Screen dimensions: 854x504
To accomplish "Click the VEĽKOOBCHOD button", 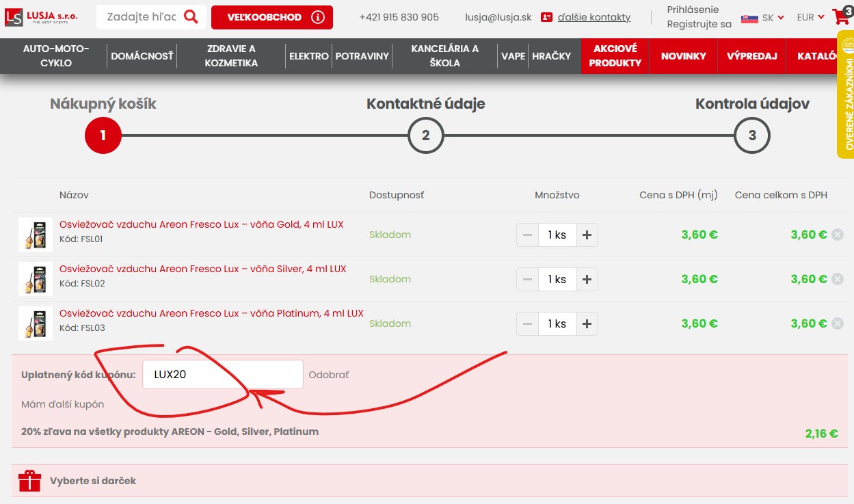I will click(271, 17).
